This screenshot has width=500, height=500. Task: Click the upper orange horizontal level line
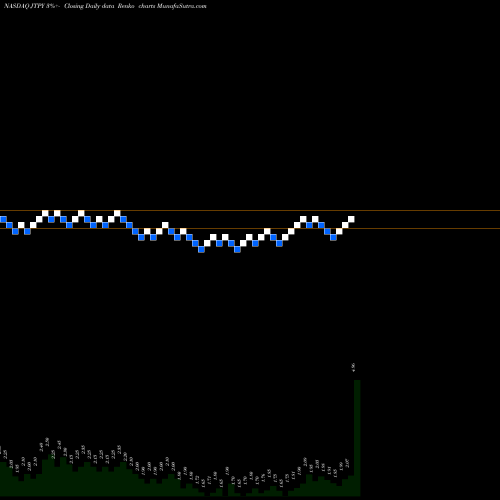(x=250, y=211)
